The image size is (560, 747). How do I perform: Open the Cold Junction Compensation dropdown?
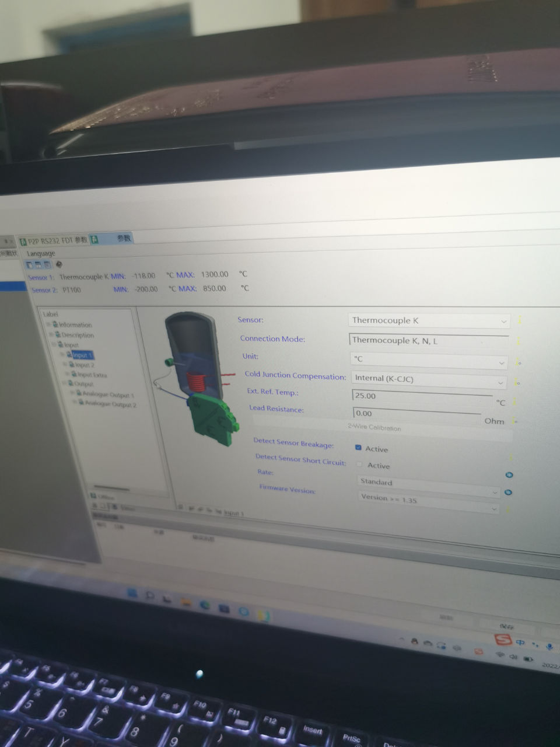point(428,379)
